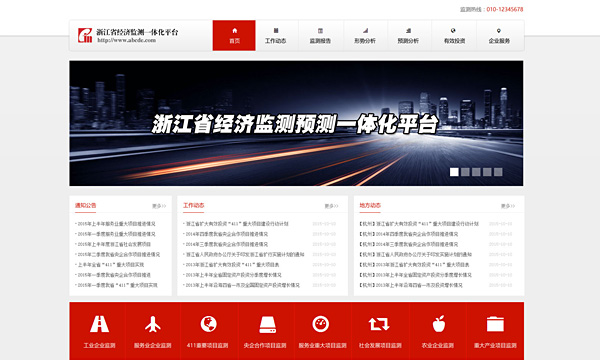Expand 更多>> in the 通知公告 panel
This screenshot has height=360, width=600.
pyautogui.click(x=159, y=206)
